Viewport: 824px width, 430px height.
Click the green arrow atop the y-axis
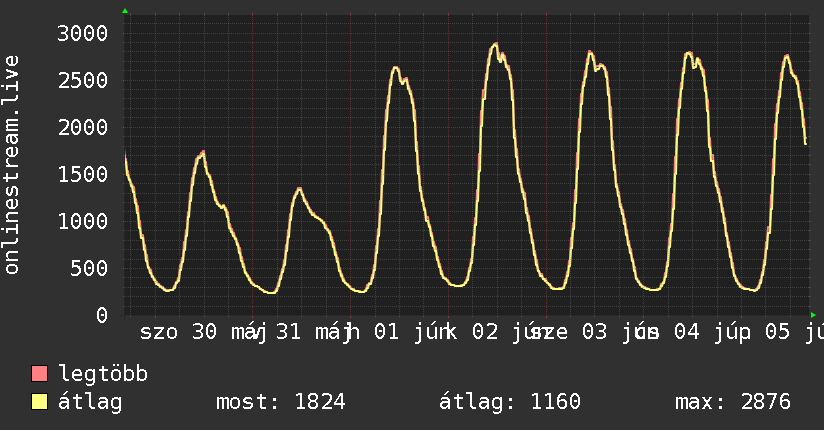coord(125,11)
